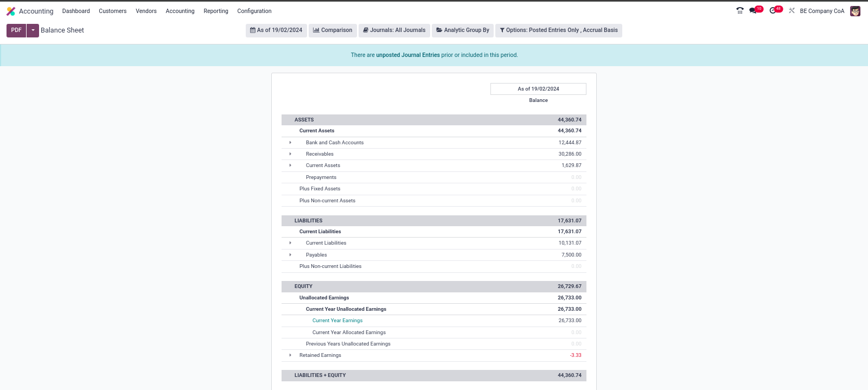Open the Comparison filter
The height and width of the screenshot is (390, 868).
click(333, 30)
